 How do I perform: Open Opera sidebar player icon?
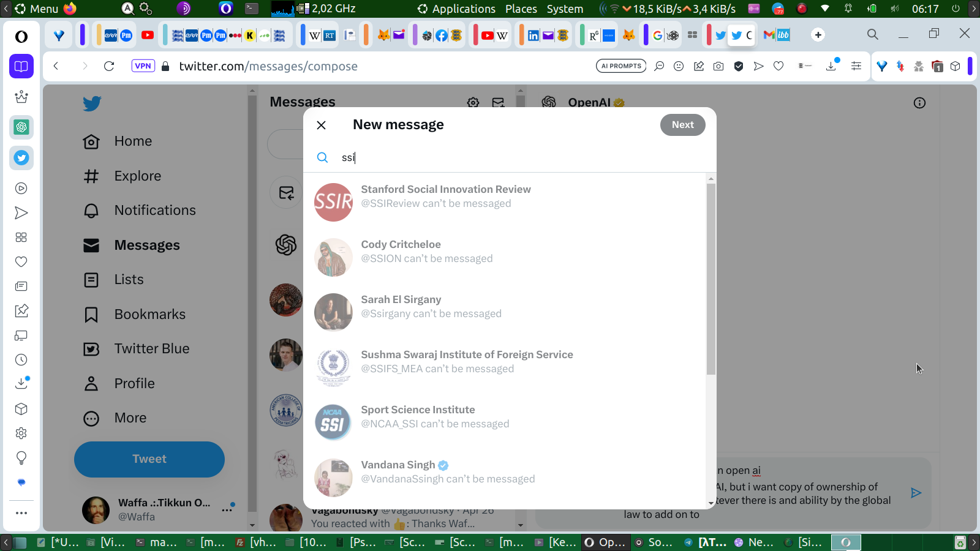21,189
